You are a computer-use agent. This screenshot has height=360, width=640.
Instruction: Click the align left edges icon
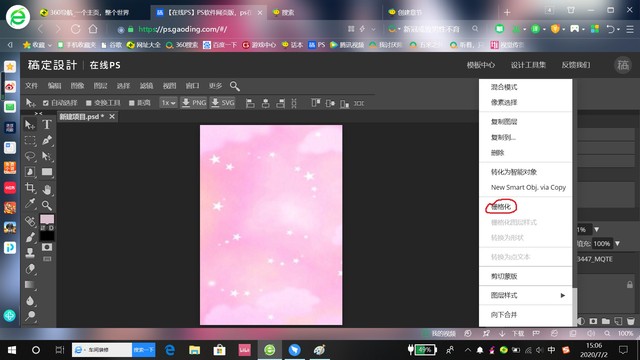[250, 103]
